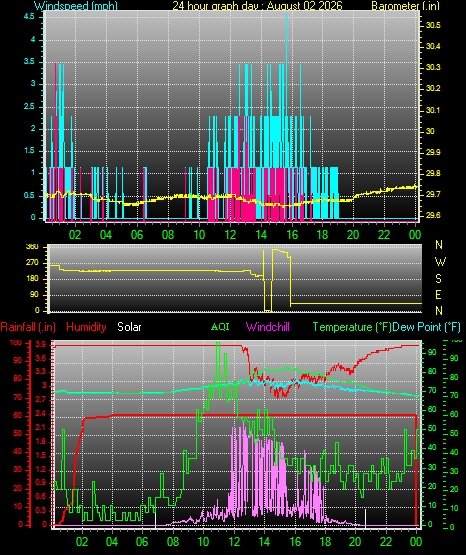Click the 3.6 rainfall axis value

(x=41, y=359)
